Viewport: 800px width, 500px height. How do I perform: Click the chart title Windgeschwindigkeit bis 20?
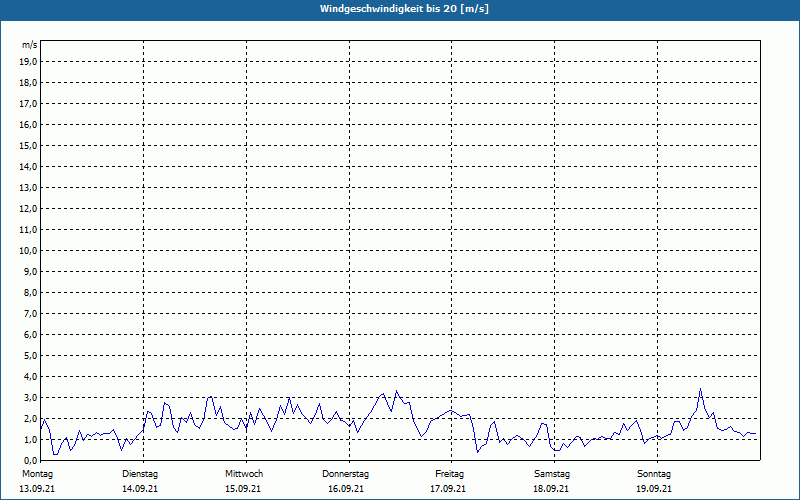(404, 9)
